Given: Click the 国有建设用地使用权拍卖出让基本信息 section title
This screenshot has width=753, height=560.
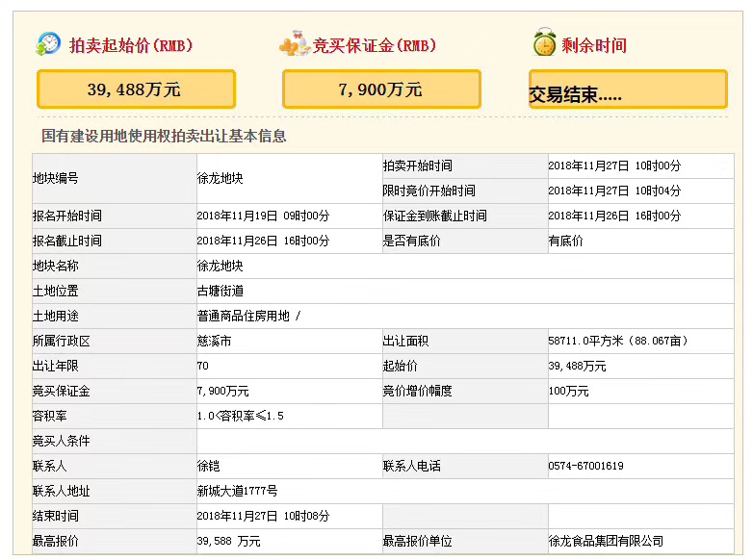Looking at the screenshot, I should click(164, 137).
